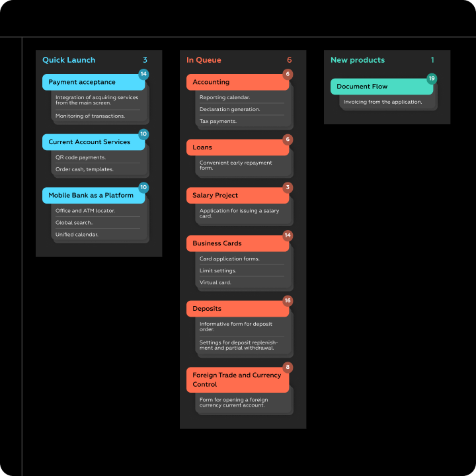Screen dimensions: 476x476
Task: Click the 19 badge on Document Flow
Action: pos(432,79)
